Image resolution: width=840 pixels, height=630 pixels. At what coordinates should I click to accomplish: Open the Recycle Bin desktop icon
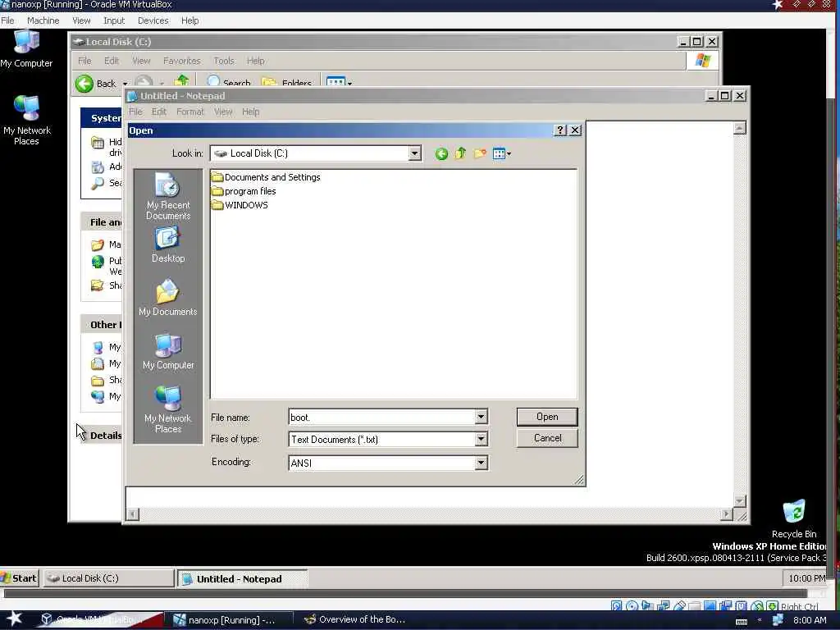[x=794, y=519]
